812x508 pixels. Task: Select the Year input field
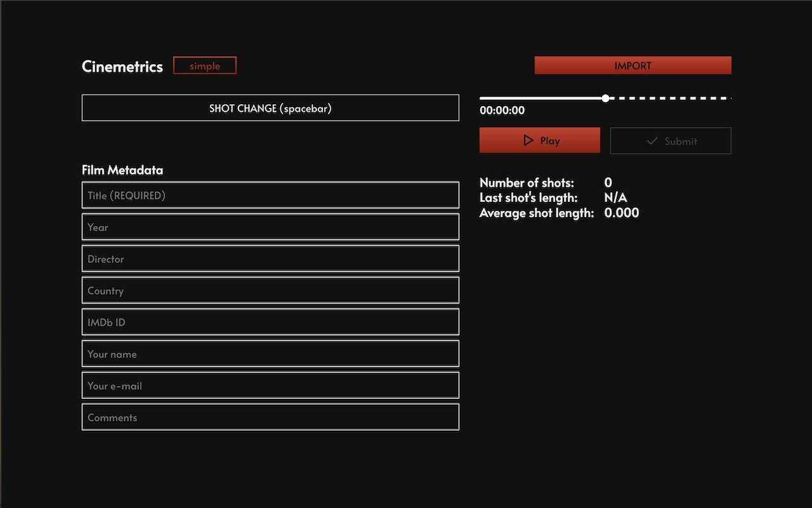pos(270,227)
